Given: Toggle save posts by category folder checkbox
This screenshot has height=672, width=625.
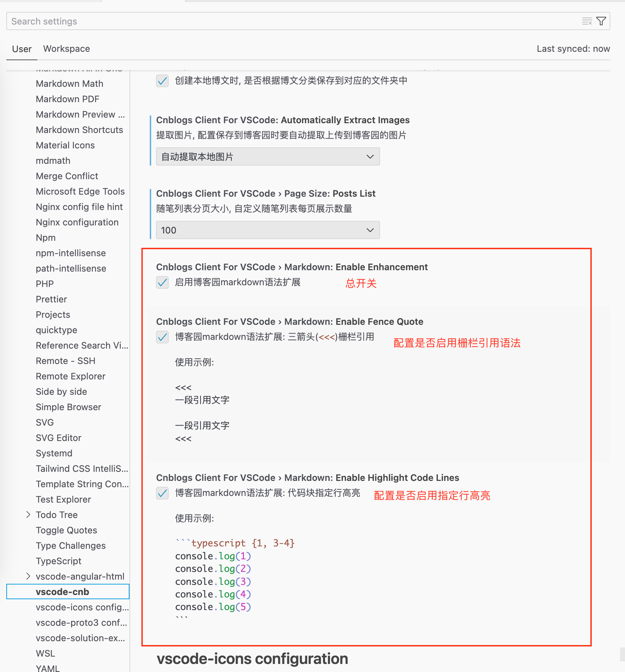Looking at the screenshot, I should (x=162, y=81).
